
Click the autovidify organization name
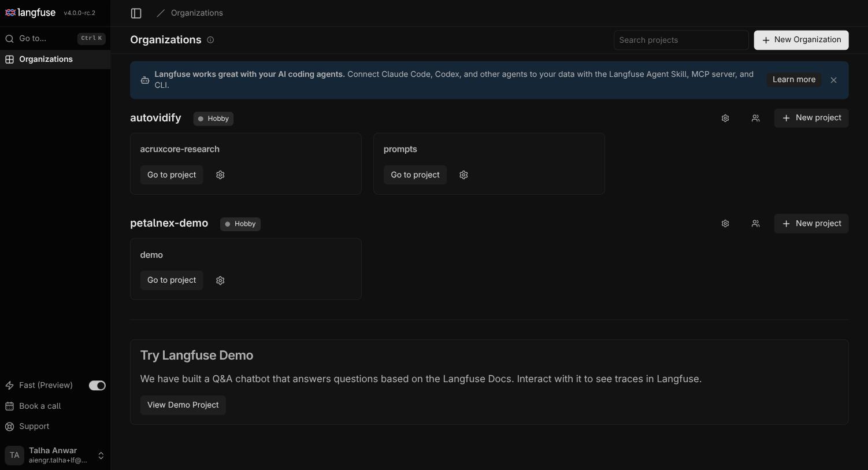point(155,118)
